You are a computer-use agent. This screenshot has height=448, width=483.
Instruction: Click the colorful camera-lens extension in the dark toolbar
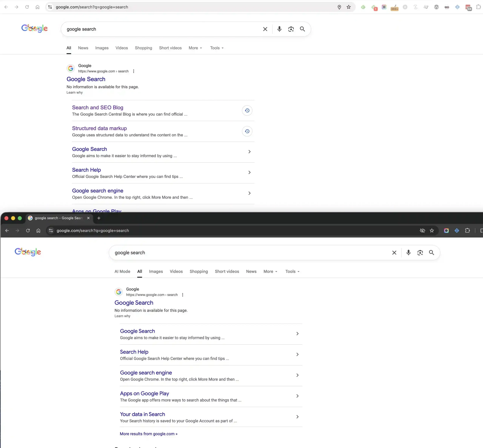coord(446,231)
